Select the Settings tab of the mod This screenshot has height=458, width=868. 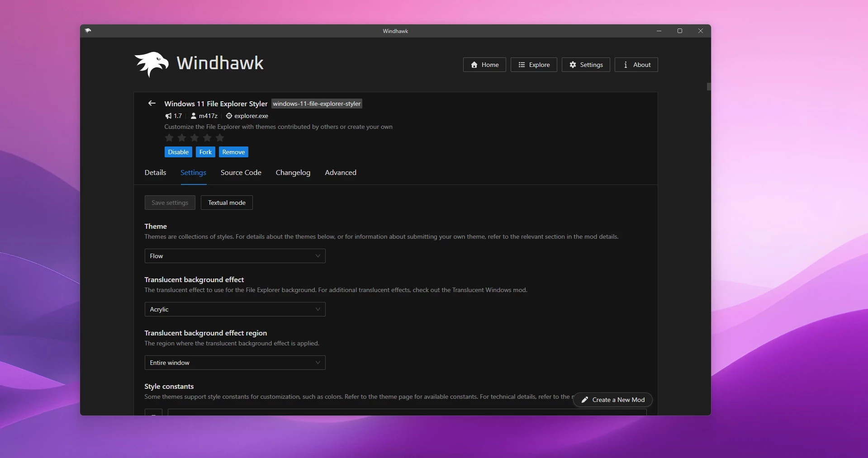(193, 173)
